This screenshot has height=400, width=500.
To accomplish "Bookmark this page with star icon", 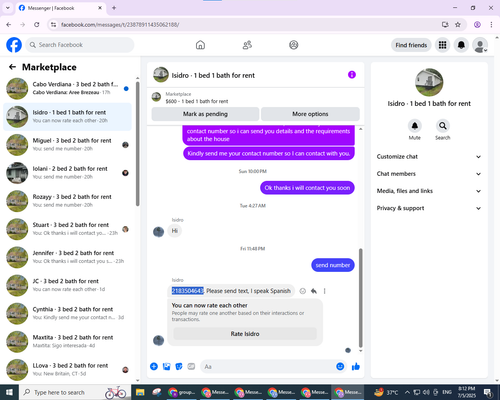I will pos(458,24).
